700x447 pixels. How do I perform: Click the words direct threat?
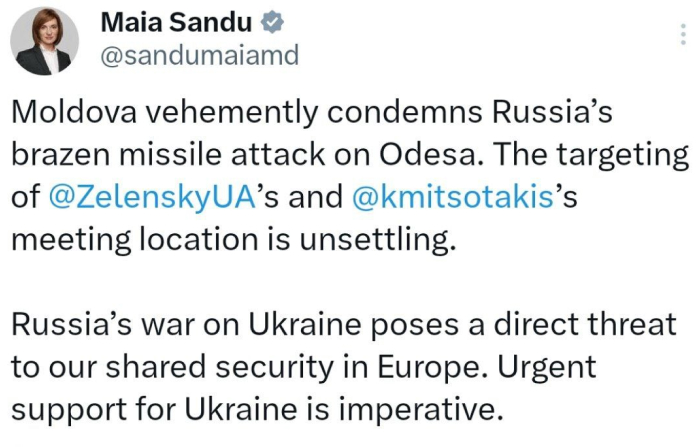click(585, 324)
